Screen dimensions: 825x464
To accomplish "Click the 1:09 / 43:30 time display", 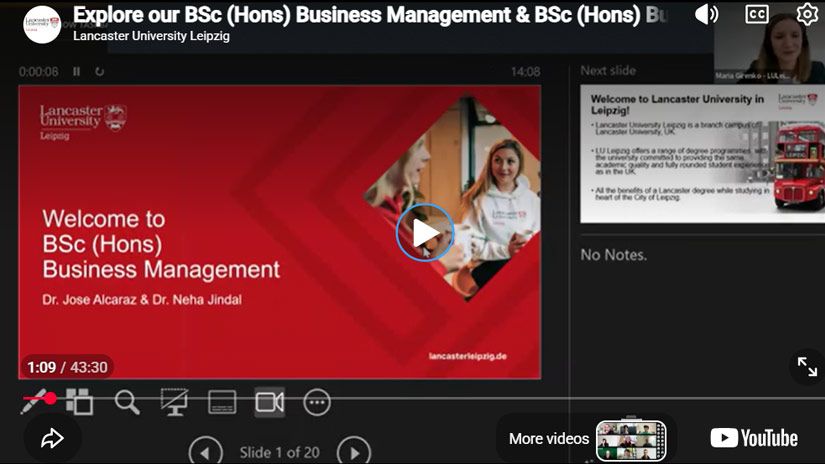I will coord(67,367).
